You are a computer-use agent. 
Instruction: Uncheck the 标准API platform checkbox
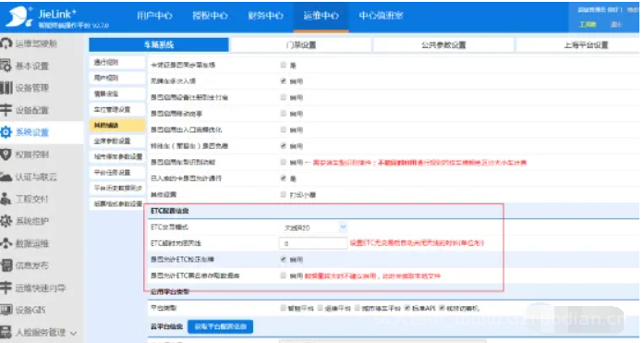[x=407, y=308]
